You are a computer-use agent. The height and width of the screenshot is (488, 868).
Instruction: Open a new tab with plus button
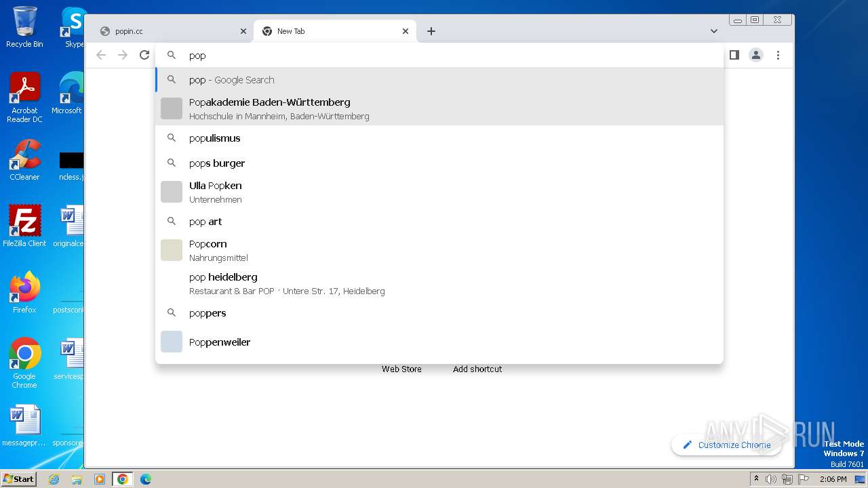point(431,31)
